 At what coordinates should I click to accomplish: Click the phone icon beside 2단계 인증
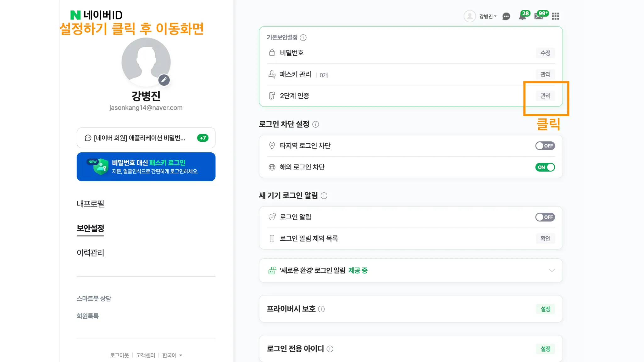tap(272, 96)
